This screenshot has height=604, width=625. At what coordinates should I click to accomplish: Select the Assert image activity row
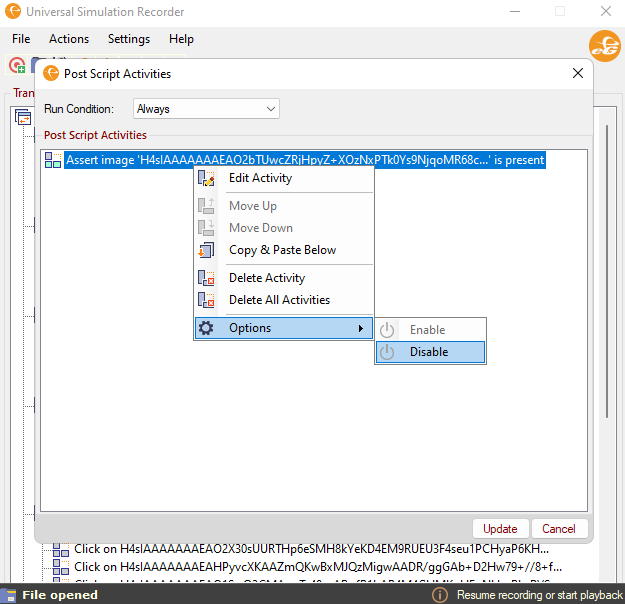click(x=305, y=160)
